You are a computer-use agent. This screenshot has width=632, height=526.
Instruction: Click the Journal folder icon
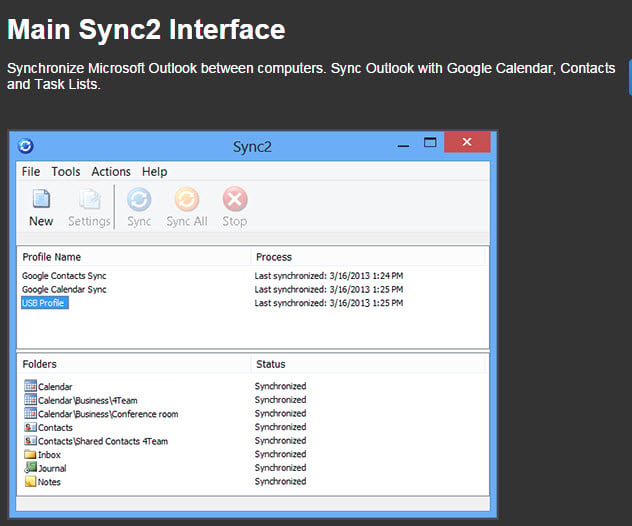[30, 468]
